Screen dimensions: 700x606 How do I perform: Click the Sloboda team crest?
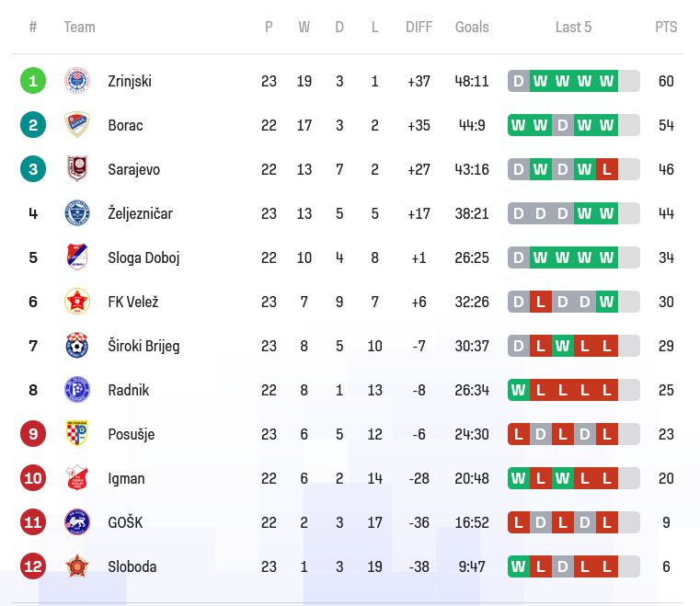pos(77,566)
